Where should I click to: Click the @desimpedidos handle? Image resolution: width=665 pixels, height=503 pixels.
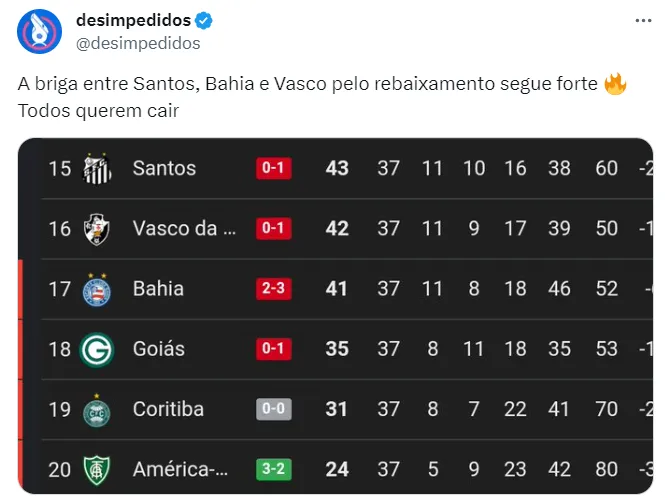(x=138, y=43)
